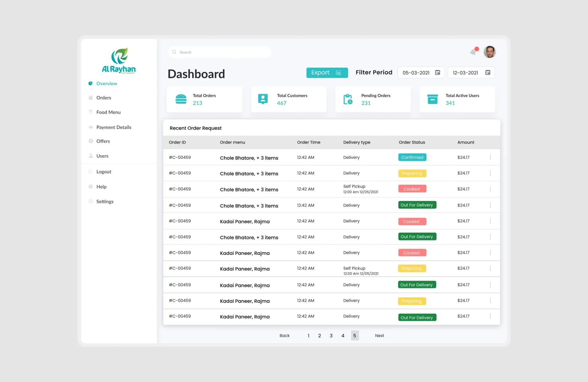Click the Export button
This screenshot has width=588, height=382.
[327, 73]
